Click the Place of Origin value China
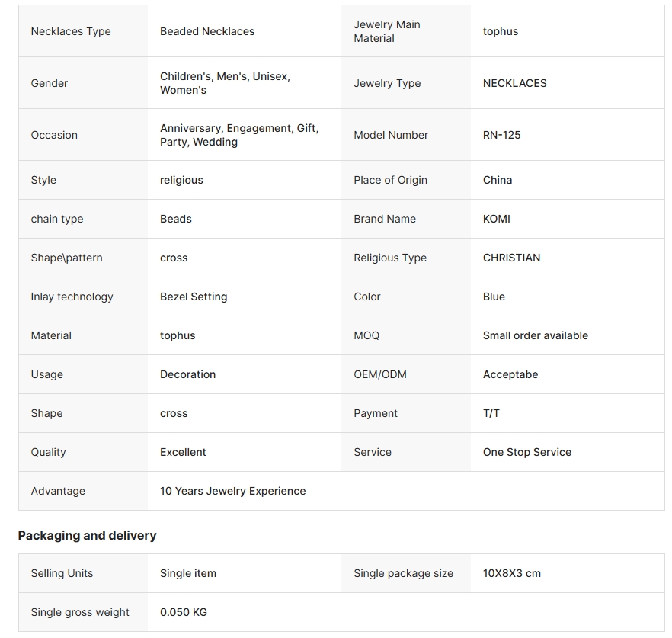The height and width of the screenshot is (638, 672). (x=498, y=180)
